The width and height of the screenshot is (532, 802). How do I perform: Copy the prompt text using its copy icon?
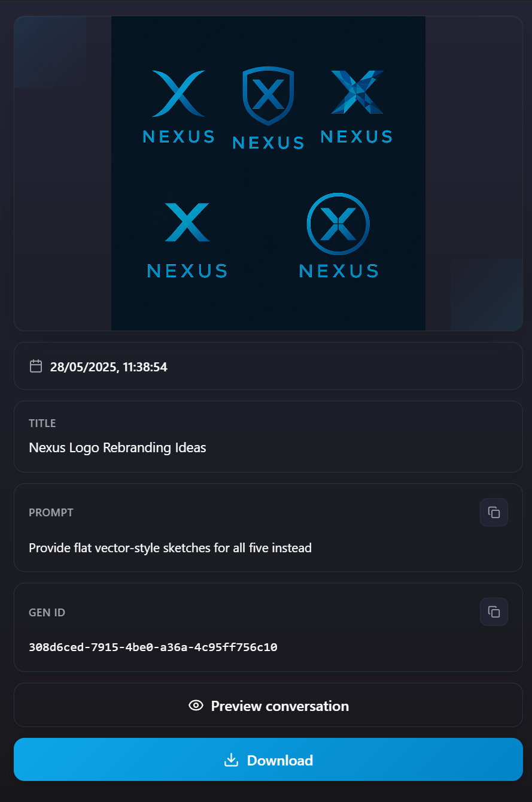click(x=494, y=512)
